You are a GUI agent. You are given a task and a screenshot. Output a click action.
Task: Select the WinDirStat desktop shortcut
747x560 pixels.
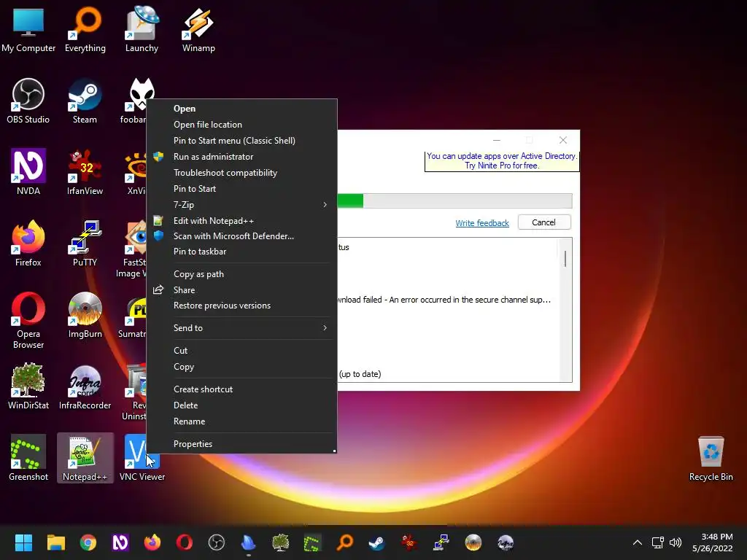tap(28, 386)
